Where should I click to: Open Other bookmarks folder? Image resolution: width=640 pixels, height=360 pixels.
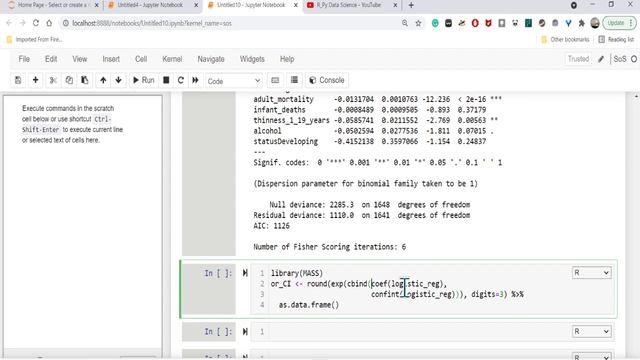point(565,40)
